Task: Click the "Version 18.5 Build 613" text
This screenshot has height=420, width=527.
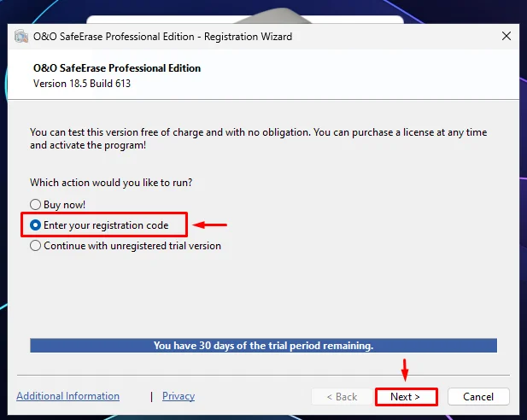Action: point(82,84)
